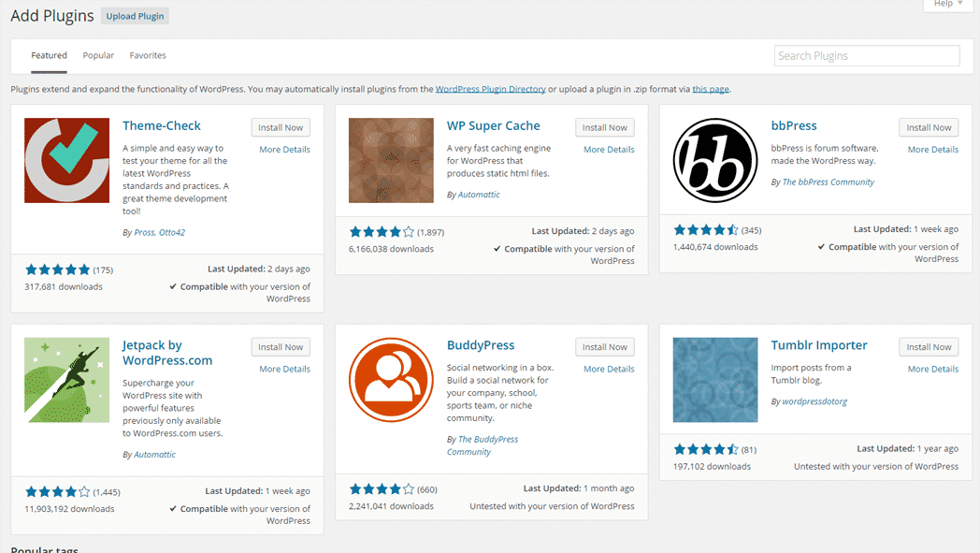The image size is (980, 553).
Task: Open The bbPress Community author link
Action: coord(829,182)
